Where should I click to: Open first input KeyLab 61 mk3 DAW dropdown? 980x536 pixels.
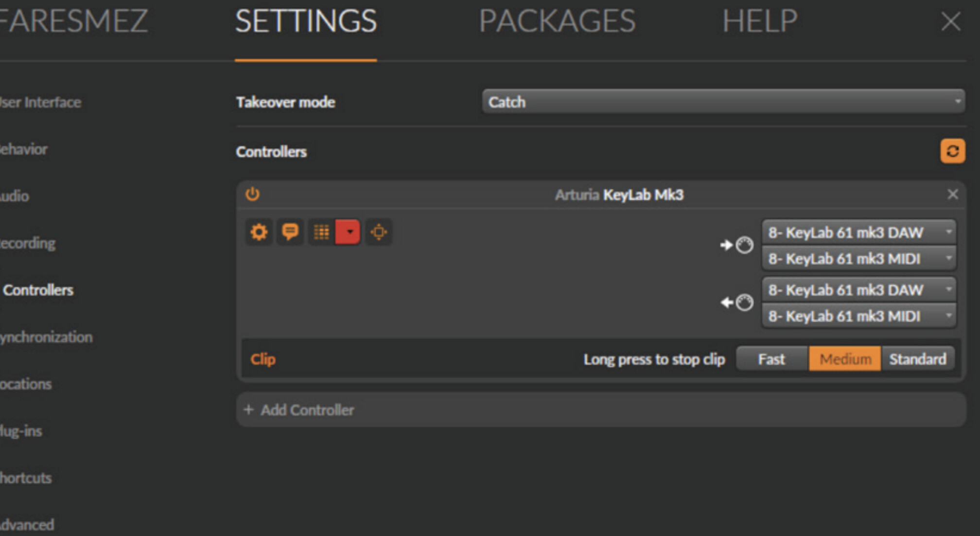point(858,232)
